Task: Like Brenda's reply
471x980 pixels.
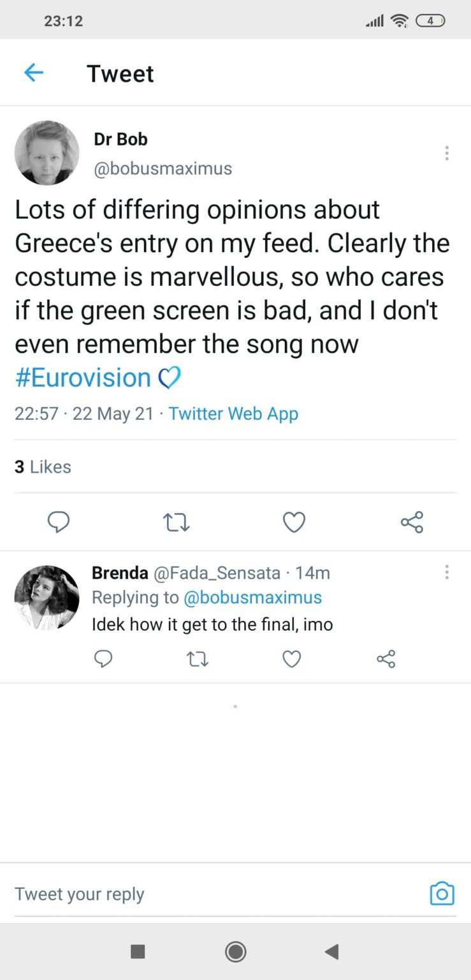Action: (x=291, y=658)
